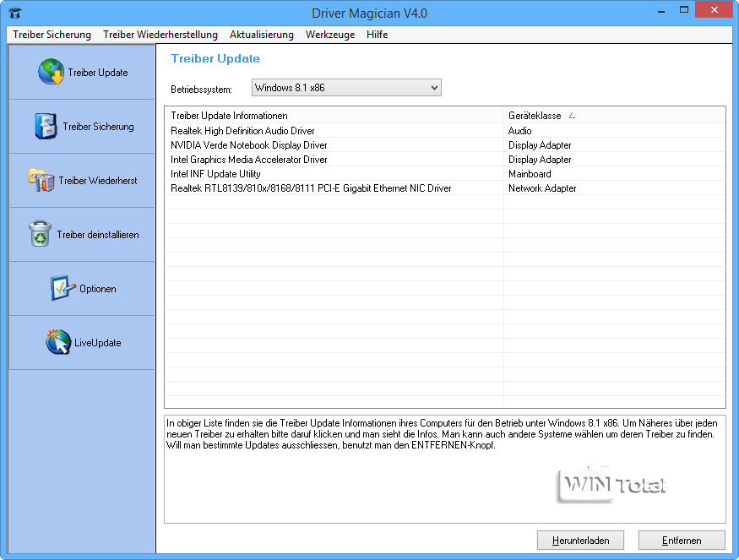Click the Treiber Wiederherst sidebar label
The image size is (739, 560).
(98, 181)
